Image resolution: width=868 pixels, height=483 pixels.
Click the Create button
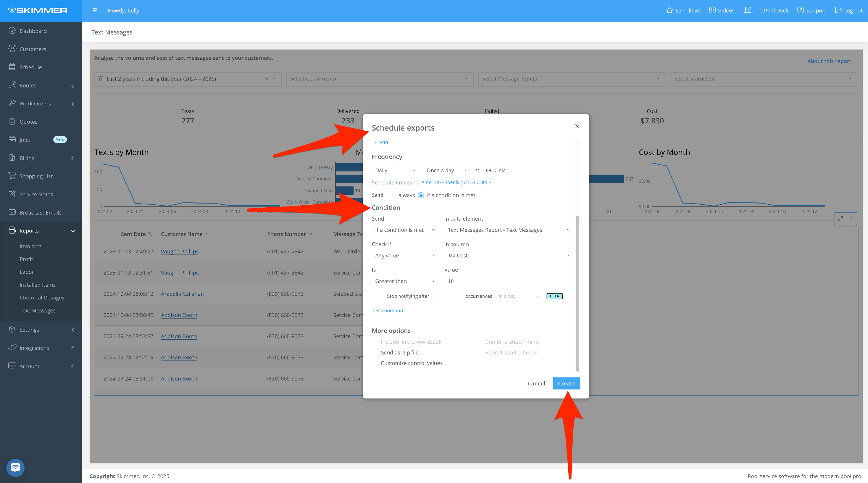566,383
